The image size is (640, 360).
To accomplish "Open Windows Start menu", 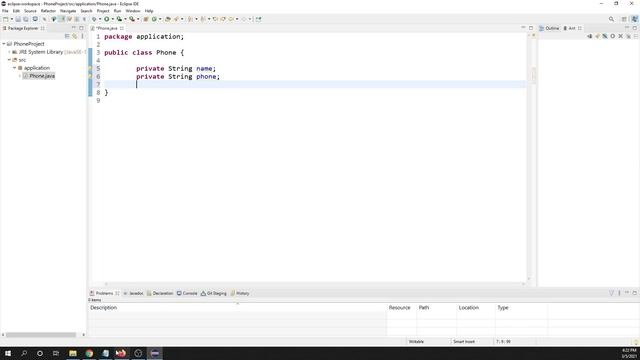I will (x=8, y=353).
